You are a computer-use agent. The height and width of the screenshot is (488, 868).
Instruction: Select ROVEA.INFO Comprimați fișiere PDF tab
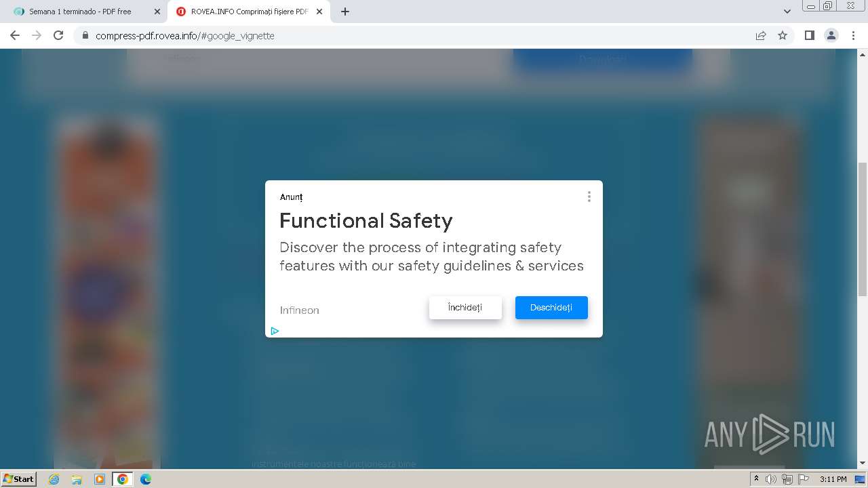point(250,12)
